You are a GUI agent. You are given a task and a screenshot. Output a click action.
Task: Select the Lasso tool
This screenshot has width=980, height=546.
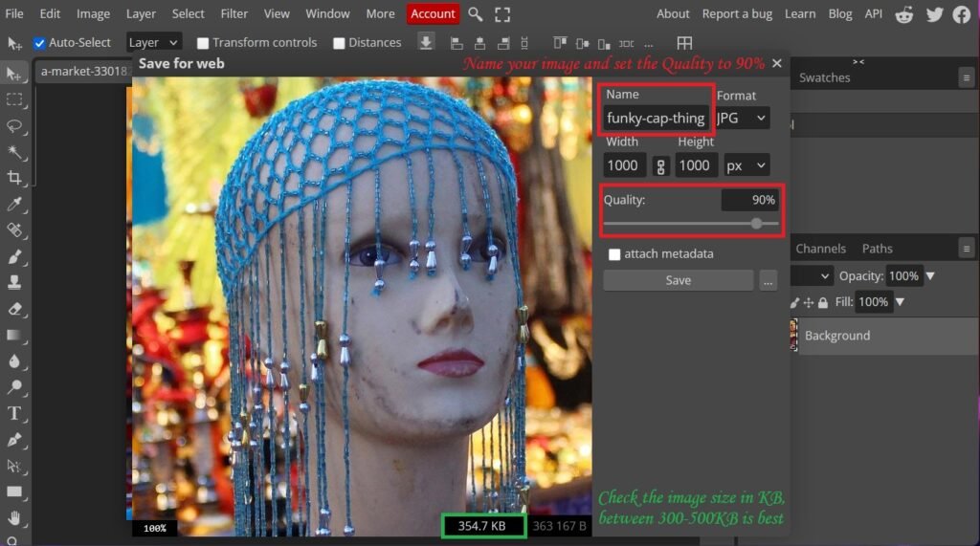[14, 125]
